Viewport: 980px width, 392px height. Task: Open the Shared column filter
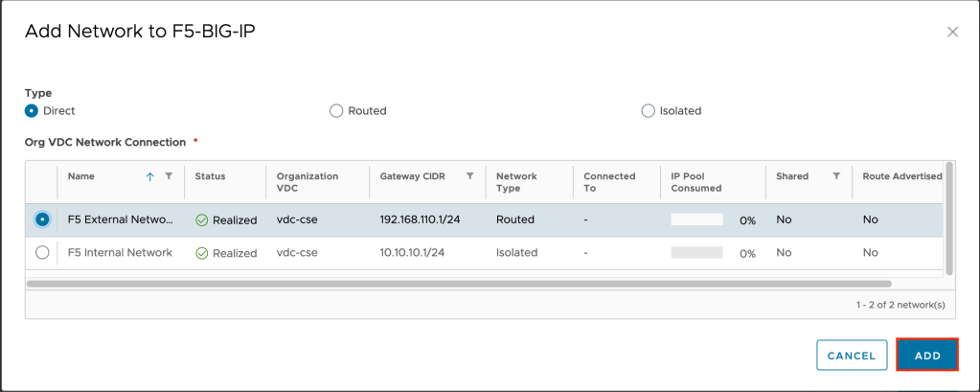click(836, 176)
